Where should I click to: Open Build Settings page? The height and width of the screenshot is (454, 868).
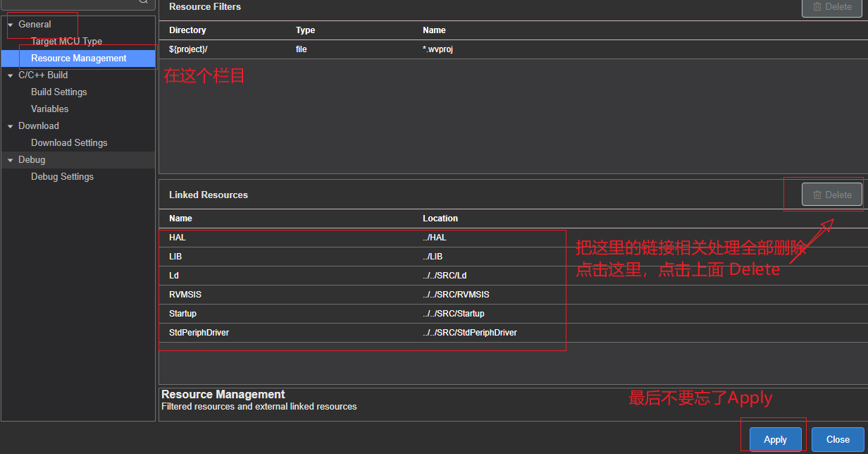[x=59, y=92]
